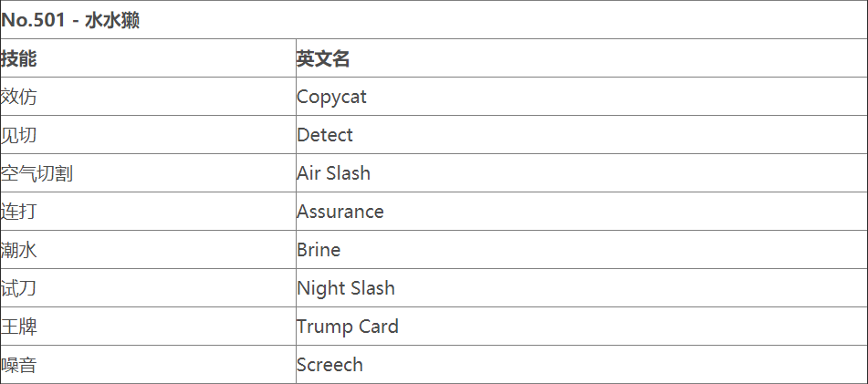
Task: Click the Night Slash entry
Action: click(346, 288)
